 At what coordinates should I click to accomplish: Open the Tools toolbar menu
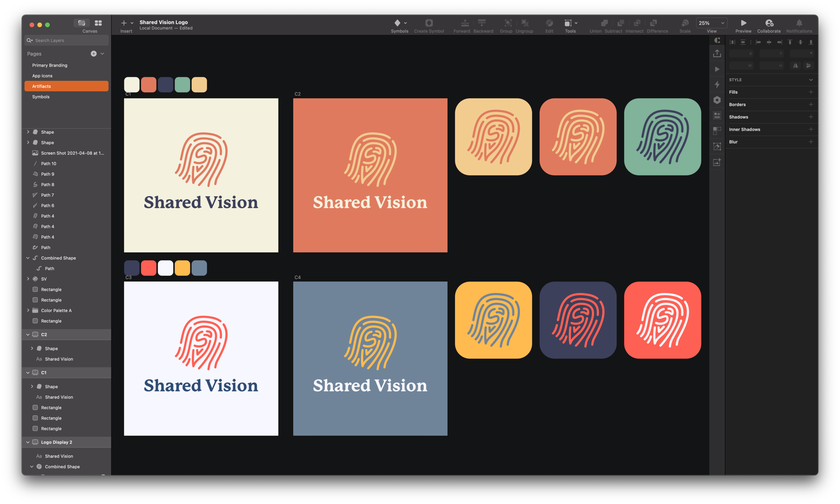point(571,23)
